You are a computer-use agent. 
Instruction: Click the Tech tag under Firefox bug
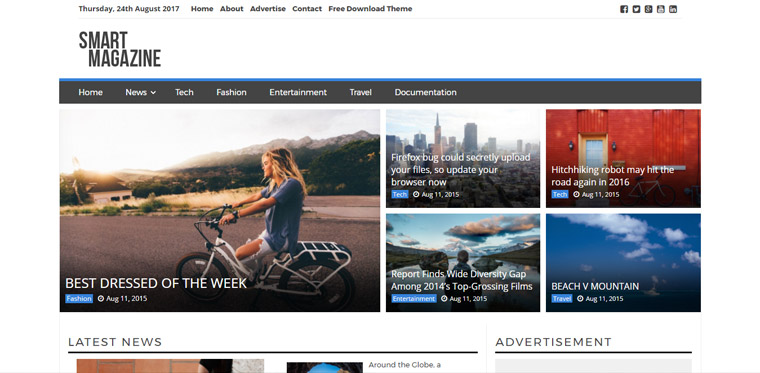(x=400, y=194)
